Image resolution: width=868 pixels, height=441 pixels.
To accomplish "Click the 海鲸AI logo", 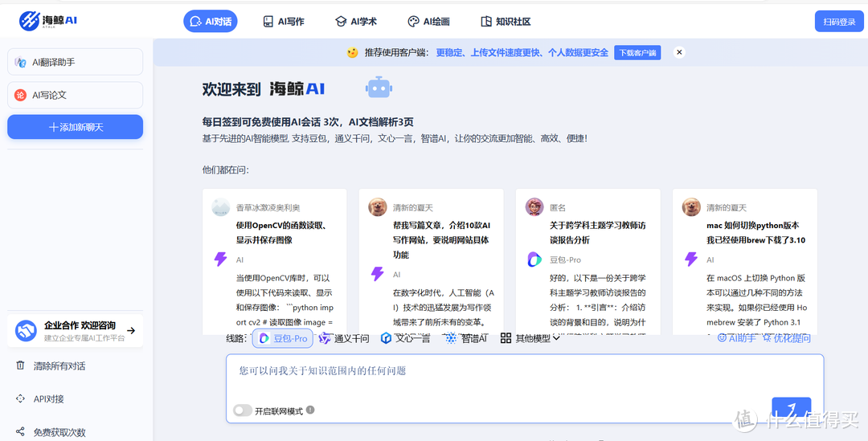I will [x=48, y=21].
